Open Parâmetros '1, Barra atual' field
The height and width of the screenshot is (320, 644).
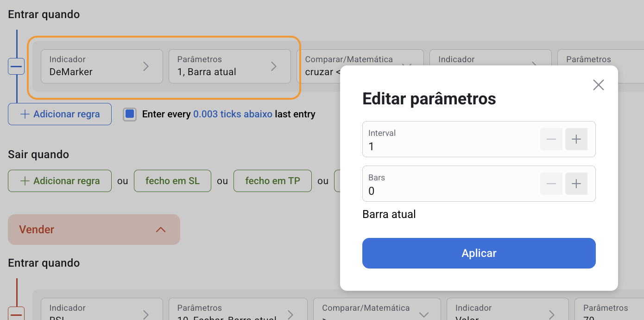(x=230, y=66)
